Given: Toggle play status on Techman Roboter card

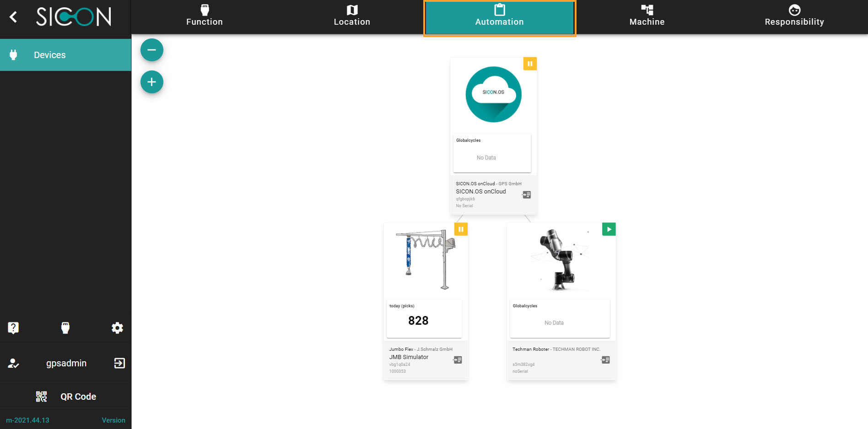Looking at the screenshot, I should (609, 229).
